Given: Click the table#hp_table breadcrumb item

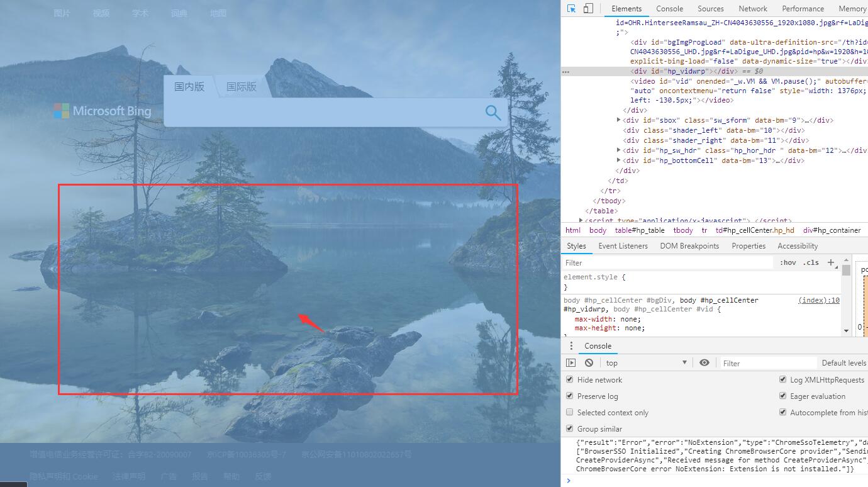Looking at the screenshot, I should pos(640,230).
